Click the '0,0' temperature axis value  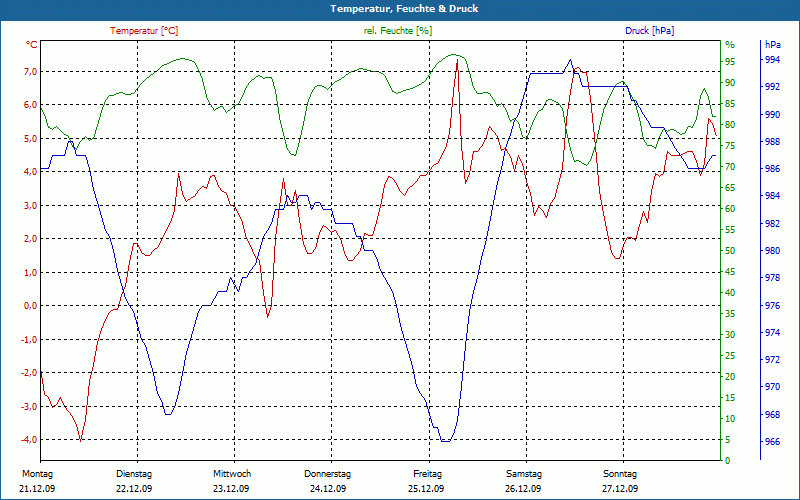[31, 306]
